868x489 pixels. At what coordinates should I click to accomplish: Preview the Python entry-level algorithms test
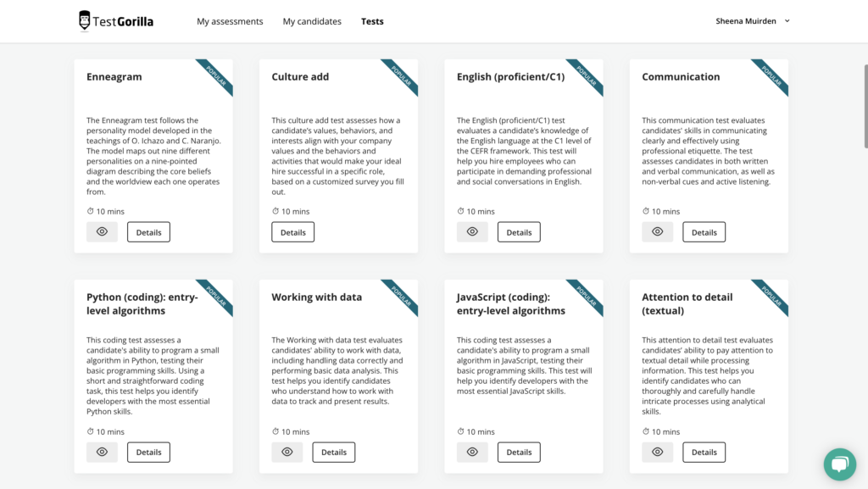[102, 452]
